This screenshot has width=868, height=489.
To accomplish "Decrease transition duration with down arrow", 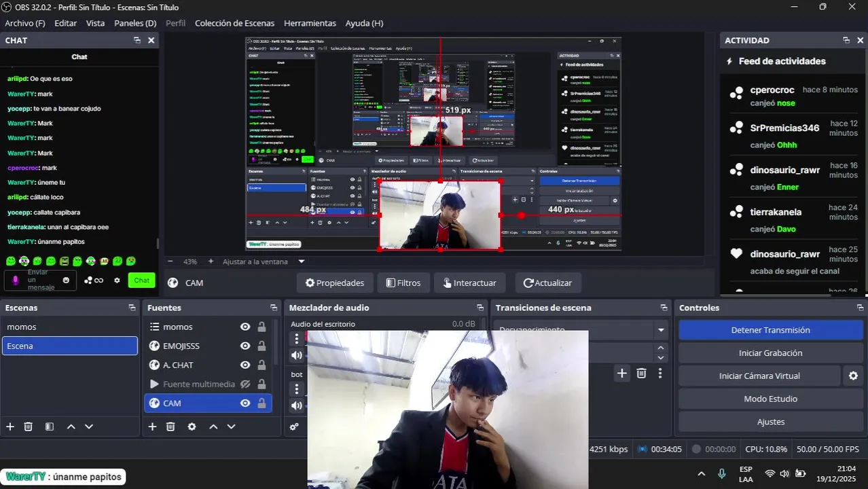I will pos(661,357).
